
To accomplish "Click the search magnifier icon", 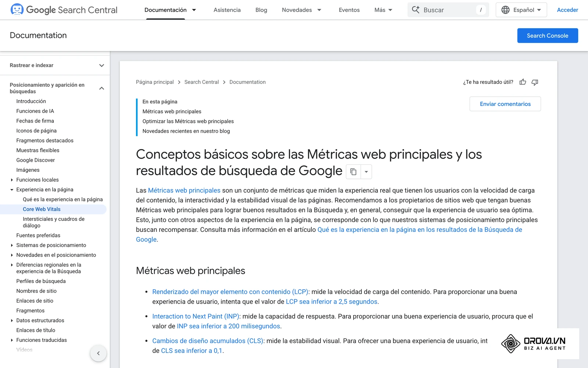I will point(416,10).
